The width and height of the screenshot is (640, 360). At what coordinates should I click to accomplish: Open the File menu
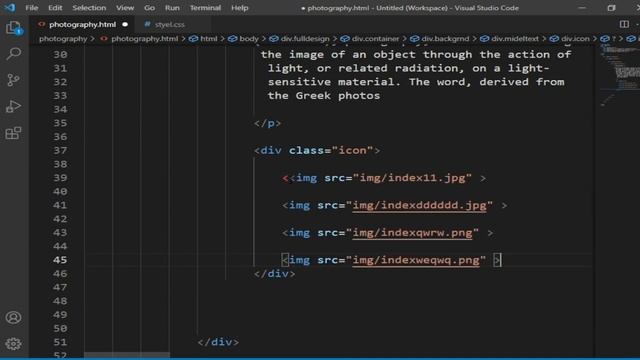click(x=31, y=8)
